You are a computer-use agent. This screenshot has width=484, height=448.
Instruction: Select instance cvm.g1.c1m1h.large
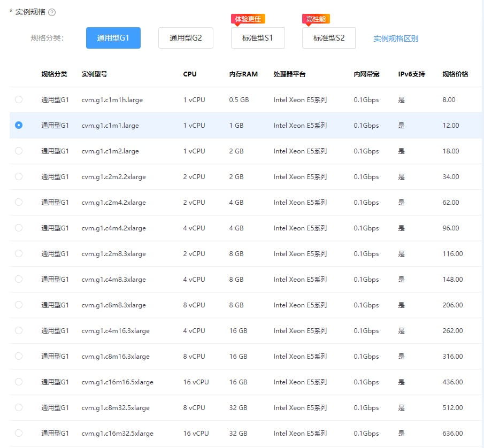[19, 99]
